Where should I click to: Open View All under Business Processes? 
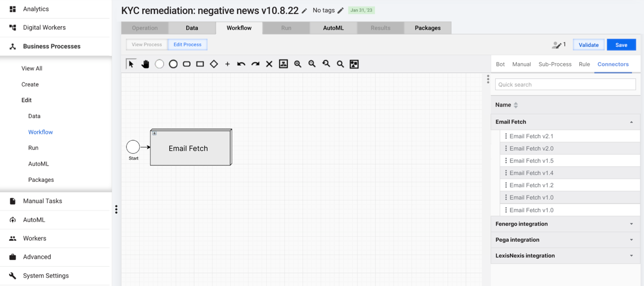coord(32,69)
